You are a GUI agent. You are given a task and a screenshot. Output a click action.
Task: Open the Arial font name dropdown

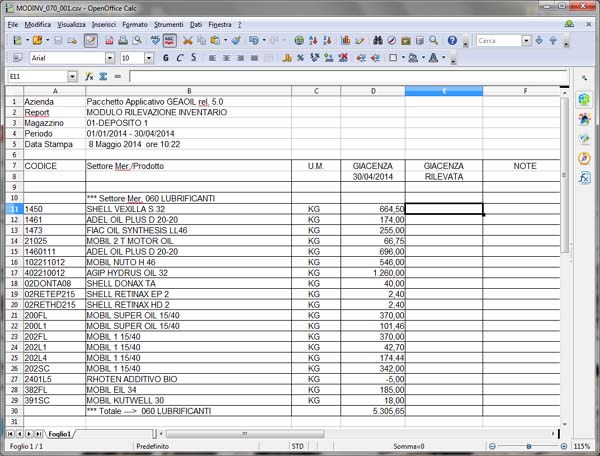110,58
